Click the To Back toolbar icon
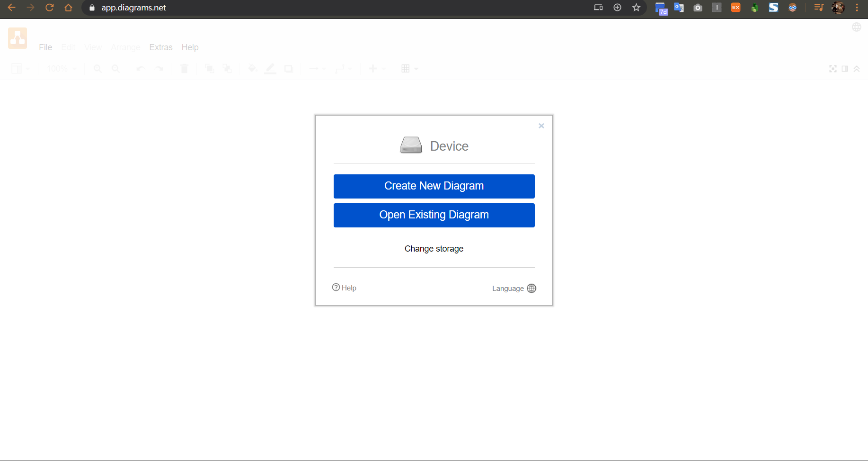Viewport: 868px width, 461px height. 227,69
